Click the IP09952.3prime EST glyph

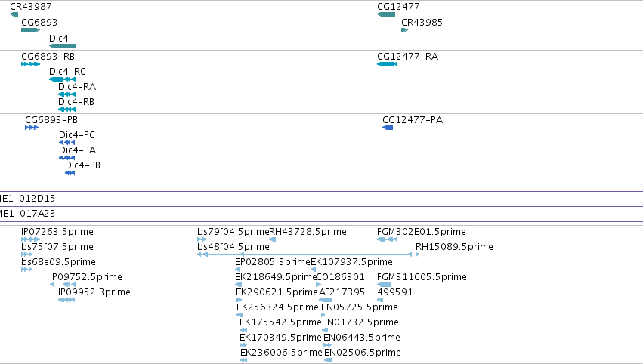[66, 300]
